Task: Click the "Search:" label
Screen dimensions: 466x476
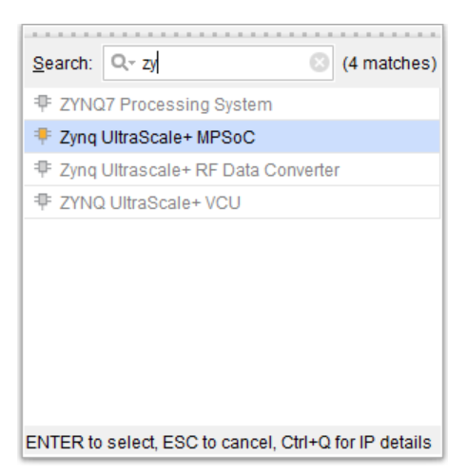Action: coord(63,64)
